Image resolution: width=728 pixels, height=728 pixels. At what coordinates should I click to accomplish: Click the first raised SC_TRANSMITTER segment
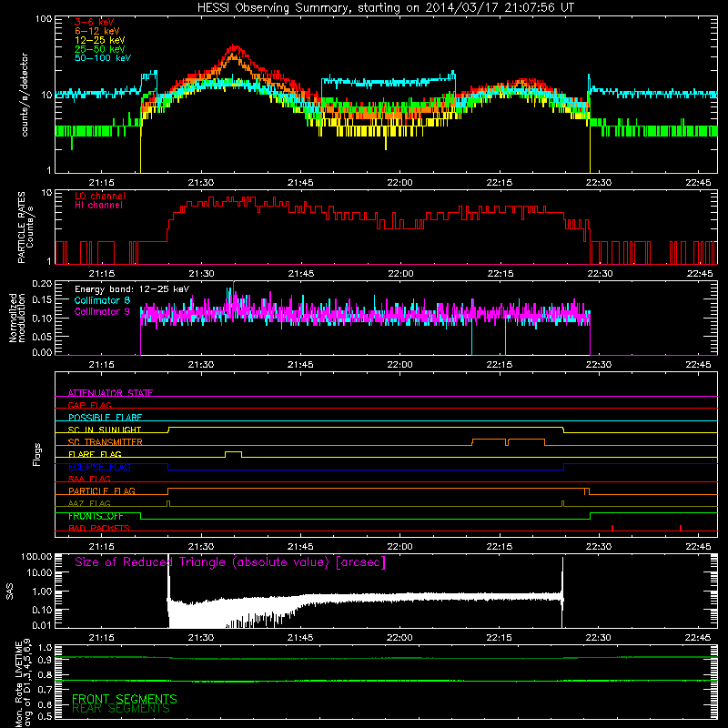(x=489, y=440)
